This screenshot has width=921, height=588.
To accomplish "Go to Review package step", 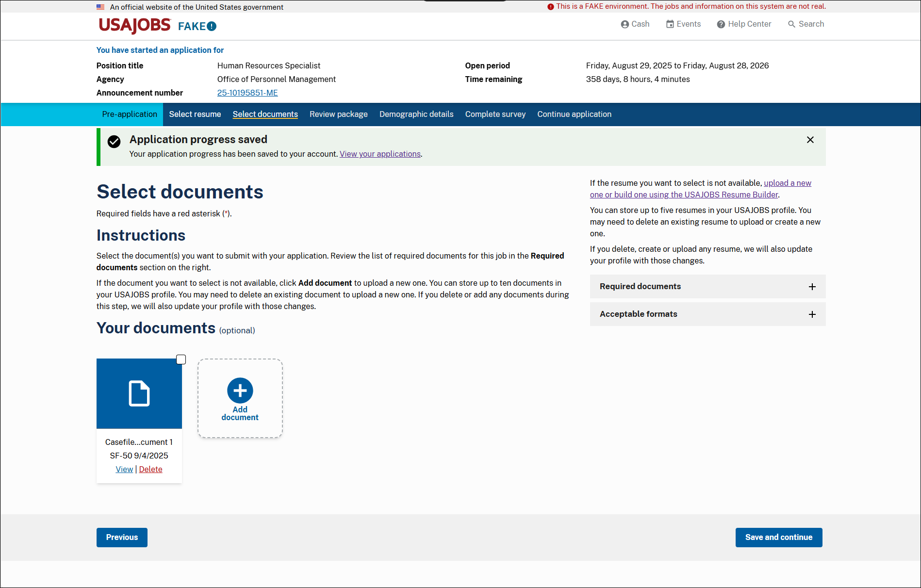I will (x=339, y=114).
